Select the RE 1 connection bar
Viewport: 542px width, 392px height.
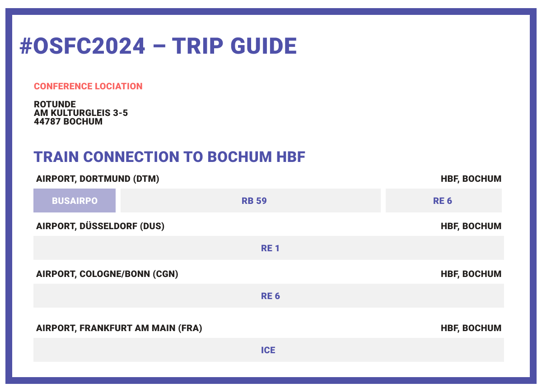[x=270, y=248]
